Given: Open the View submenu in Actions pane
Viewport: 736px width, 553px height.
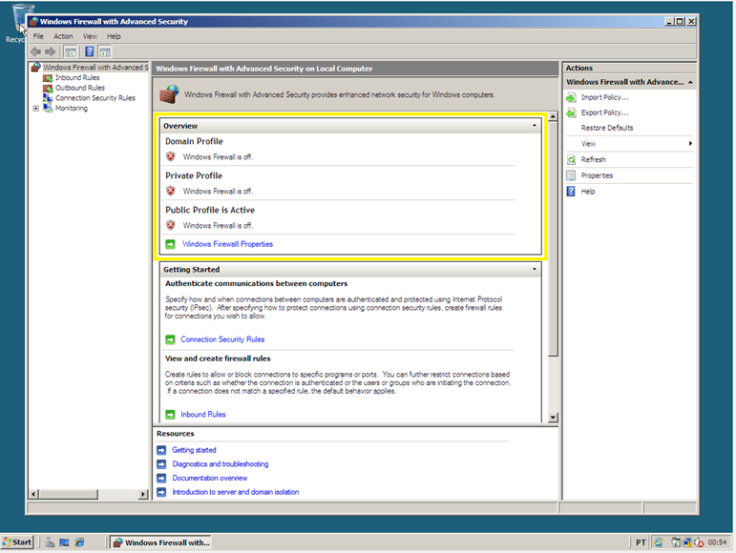Looking at the screenshot, I should (x=630, y=144).
